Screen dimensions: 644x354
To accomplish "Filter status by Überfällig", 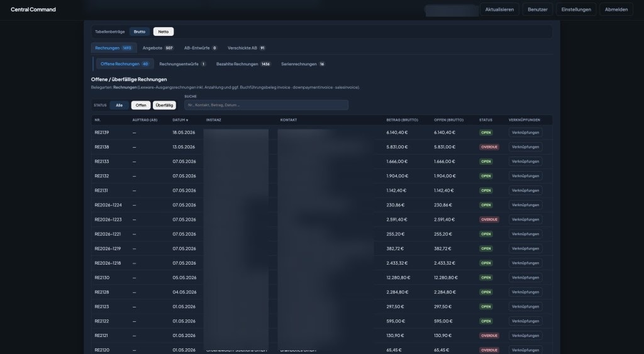I will click(164, 105).
